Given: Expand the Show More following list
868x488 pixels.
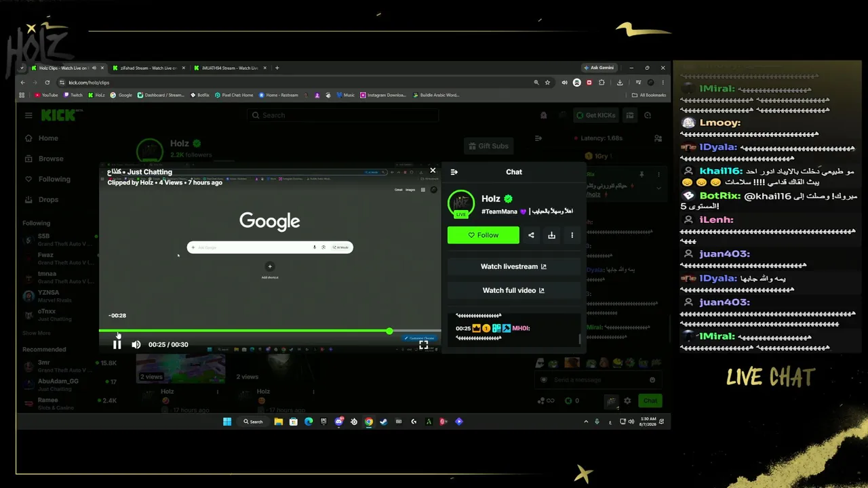Looking at the screenshot, I should [37, 333].
